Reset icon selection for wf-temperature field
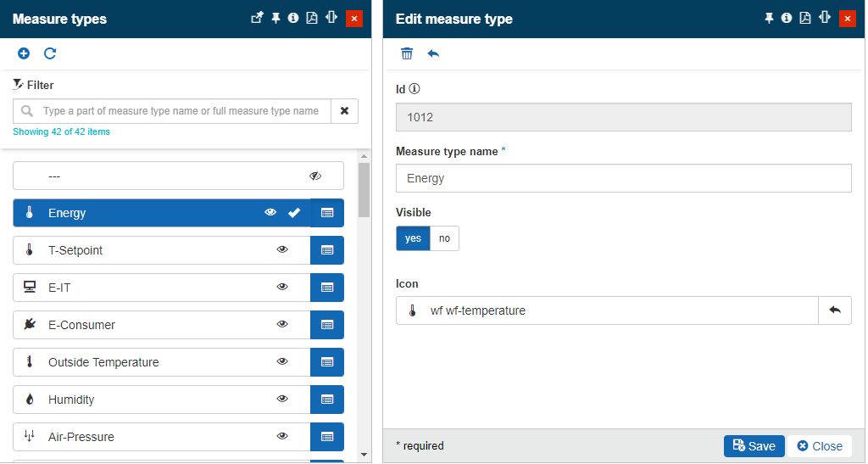This screenshot has width=868, height=464. [834, 310]
